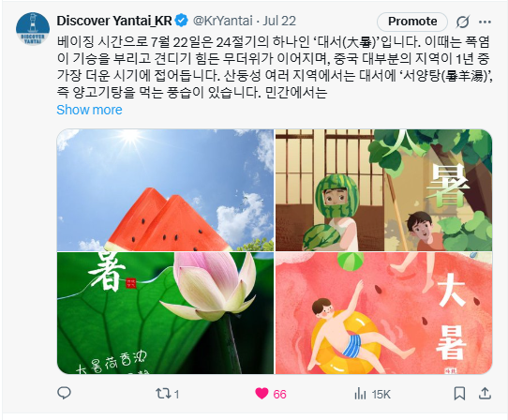Image resolution: width=508 pixels, height=420 pixels.
Task: Click the Grok circle-slash icon
Action: click(x=462, y=22)
